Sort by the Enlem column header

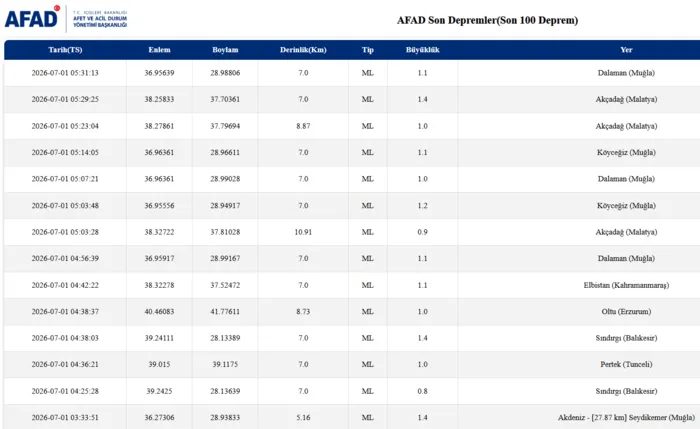pyautogui.click(x=159, y=50)
